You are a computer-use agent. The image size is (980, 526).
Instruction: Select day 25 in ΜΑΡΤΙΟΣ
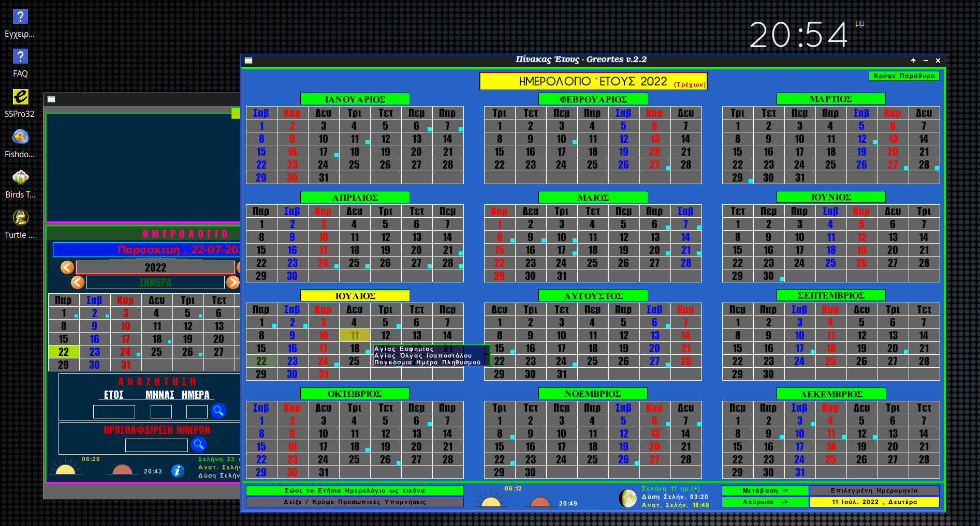click(831, 164)
